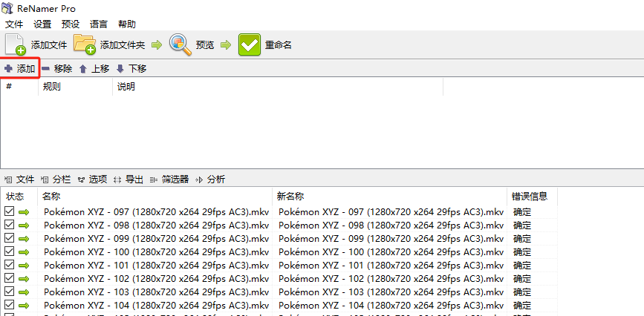Screen dimensions: 644x316
Task: Click the Rename (重命名) green checkmark icon
Action: 250,45
